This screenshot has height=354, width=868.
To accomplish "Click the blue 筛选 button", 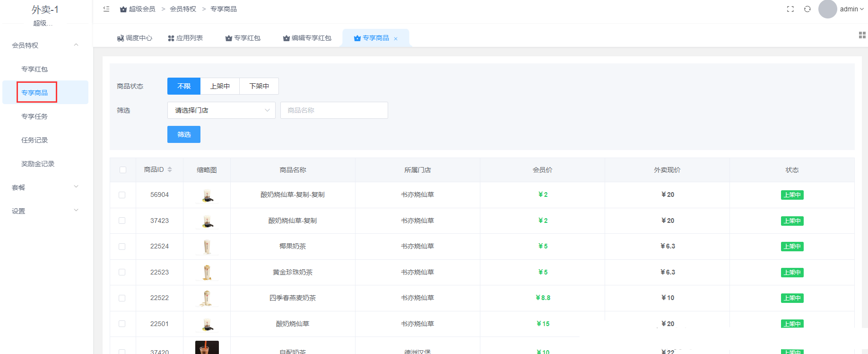I will (x=183, y=134).
